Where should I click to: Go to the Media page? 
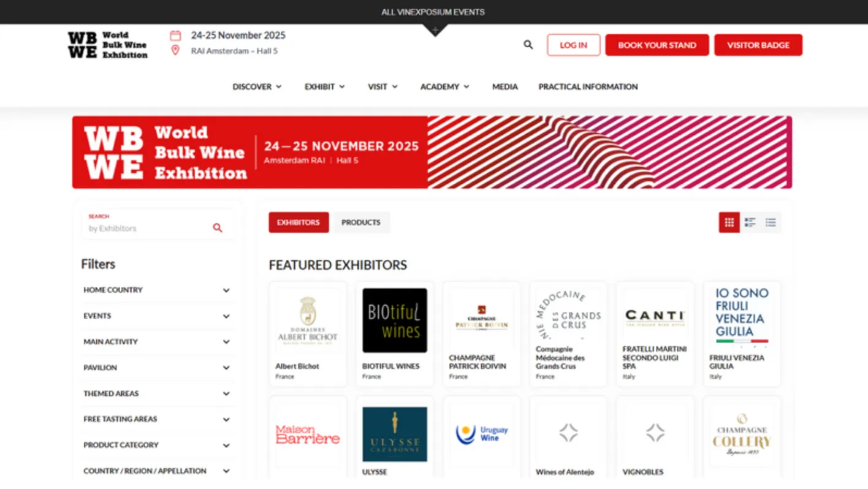pos(505,87)
